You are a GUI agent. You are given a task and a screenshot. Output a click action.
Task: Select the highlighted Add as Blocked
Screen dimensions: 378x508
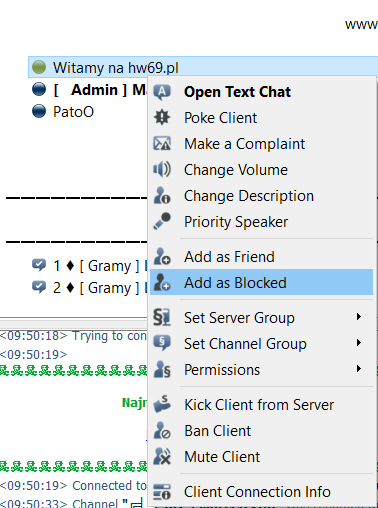pos(261,282)
